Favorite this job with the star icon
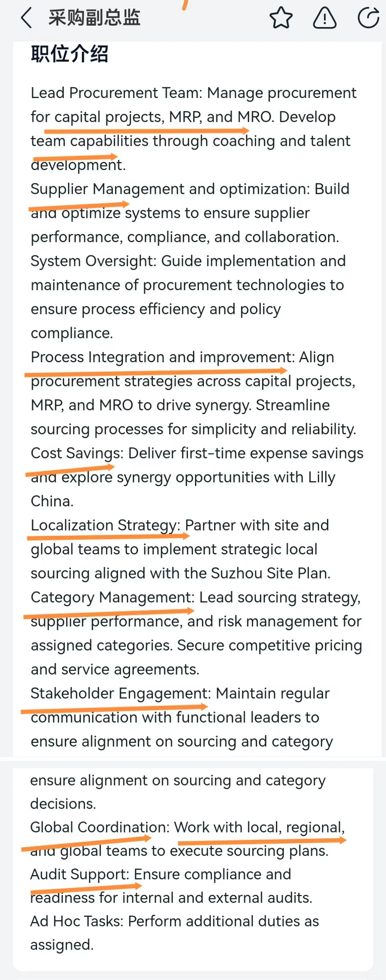 [281, 17]
